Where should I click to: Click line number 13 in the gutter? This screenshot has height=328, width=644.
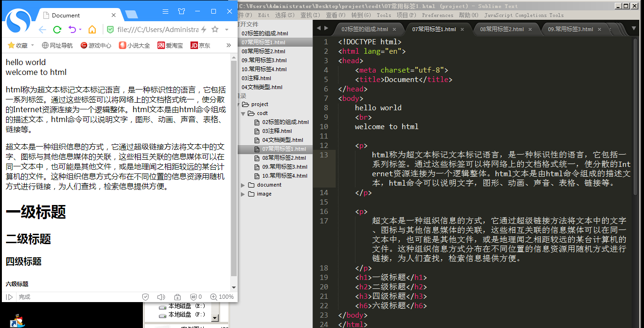(x=323, y=155)
